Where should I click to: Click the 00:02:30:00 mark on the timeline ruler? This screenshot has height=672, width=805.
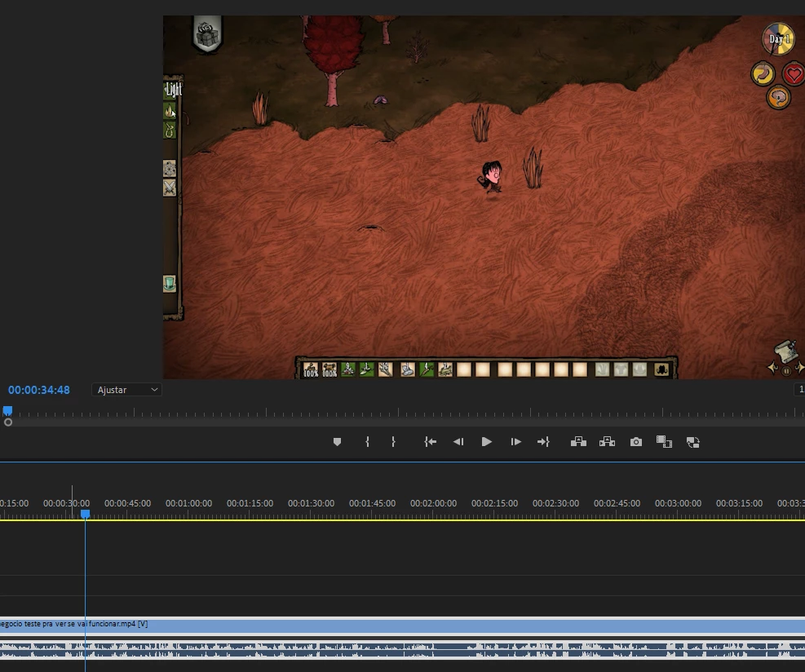[x=555, y=504]
